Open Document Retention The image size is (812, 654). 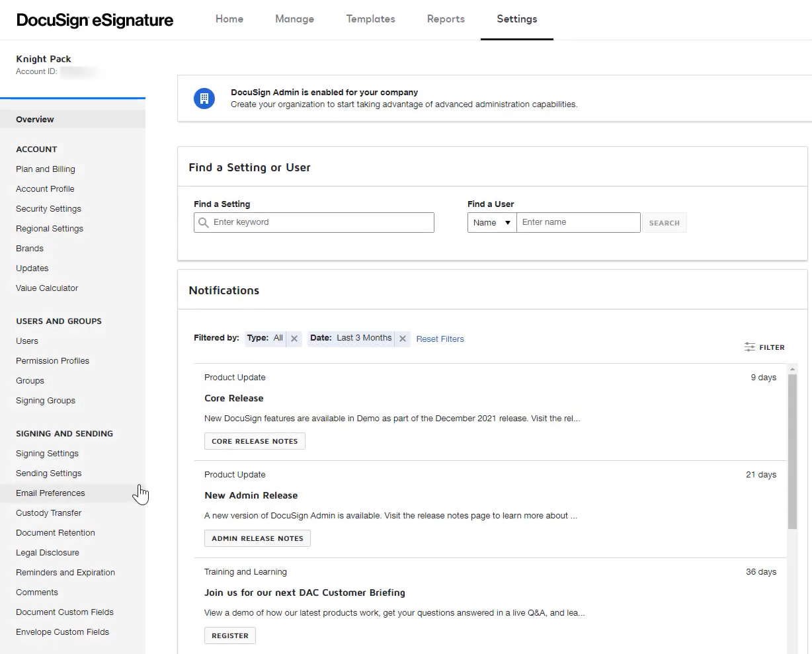(x=56, y=533)
